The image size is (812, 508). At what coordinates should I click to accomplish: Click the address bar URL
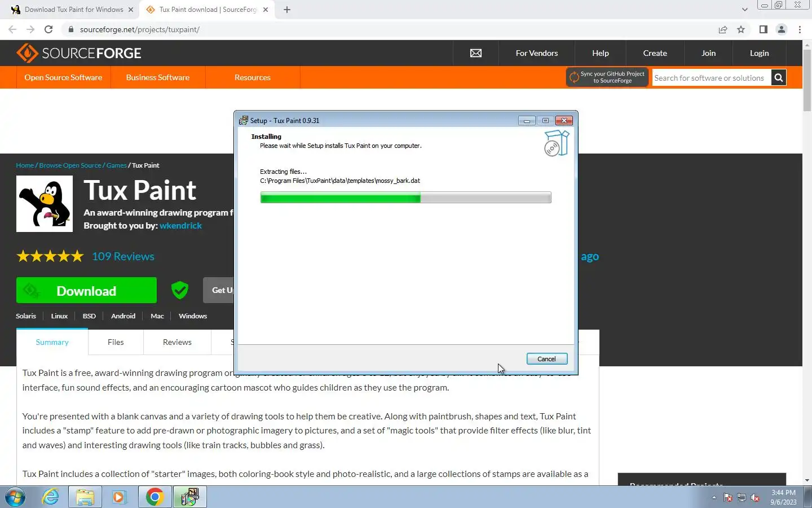[x=140, y=29]
